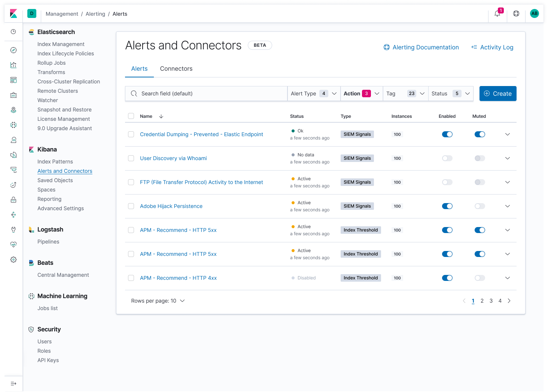Viewport: 548px width, 392px height.
Task: Click the Kibana logo
Action: click(x=13, y=13)
